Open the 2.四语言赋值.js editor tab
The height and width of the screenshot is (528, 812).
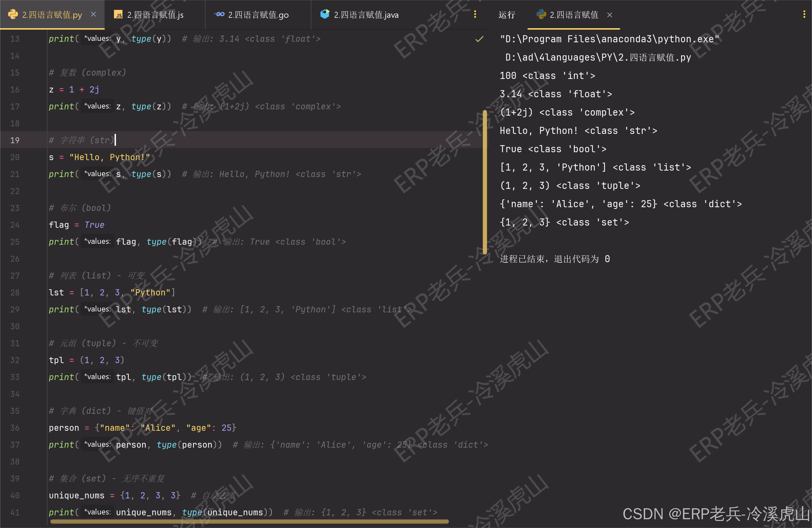click(x=155, y=15)
